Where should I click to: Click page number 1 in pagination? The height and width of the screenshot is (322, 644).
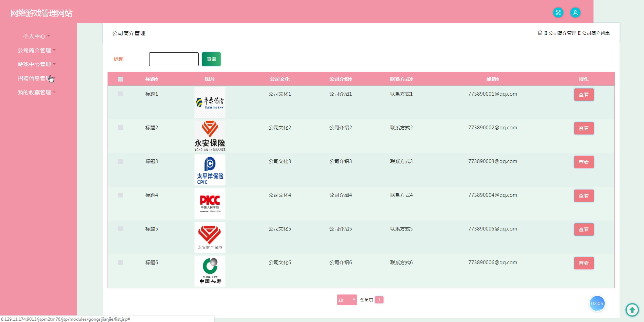(379, 300)
